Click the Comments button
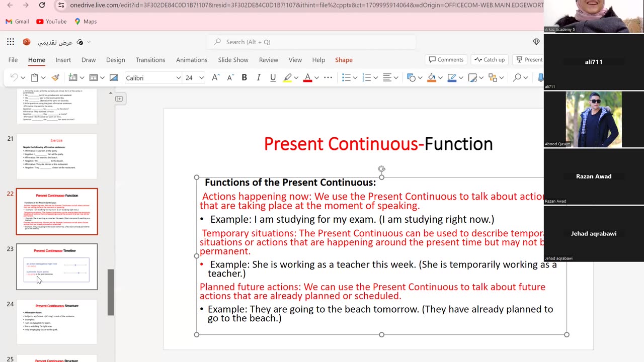This screenshot has width=644, height=362. pos(446,60)
